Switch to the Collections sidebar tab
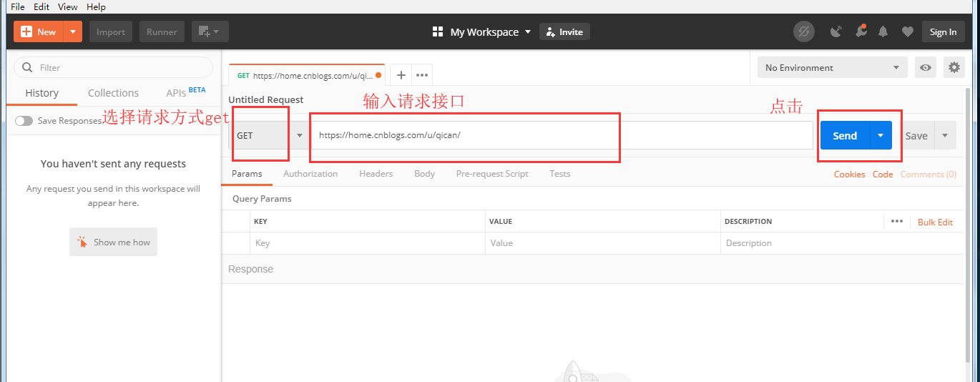980x382 pixels. click(113, 93)
